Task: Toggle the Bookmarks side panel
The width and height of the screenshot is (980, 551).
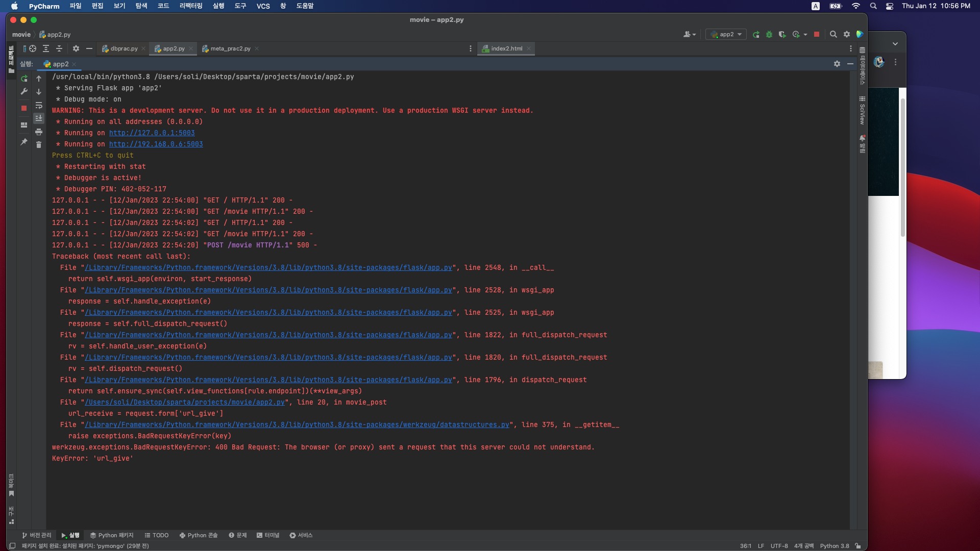Action: pyautogui.click(x=11, y=485)
